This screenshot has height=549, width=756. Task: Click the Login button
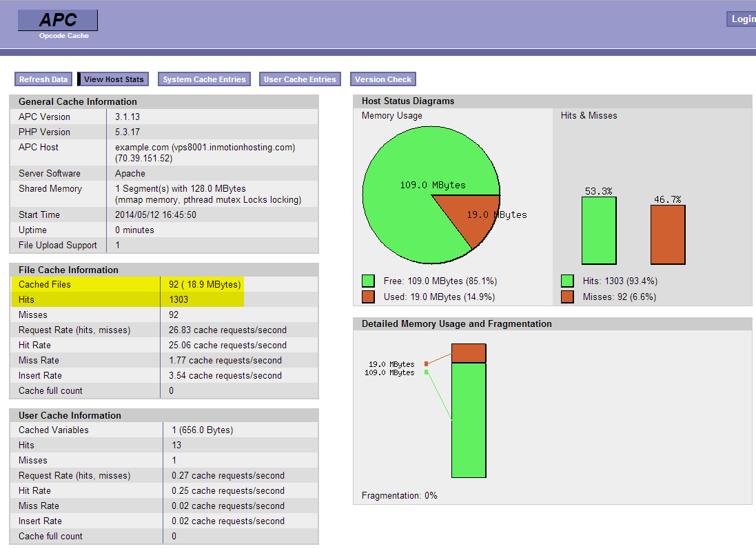tap(742, 19)
